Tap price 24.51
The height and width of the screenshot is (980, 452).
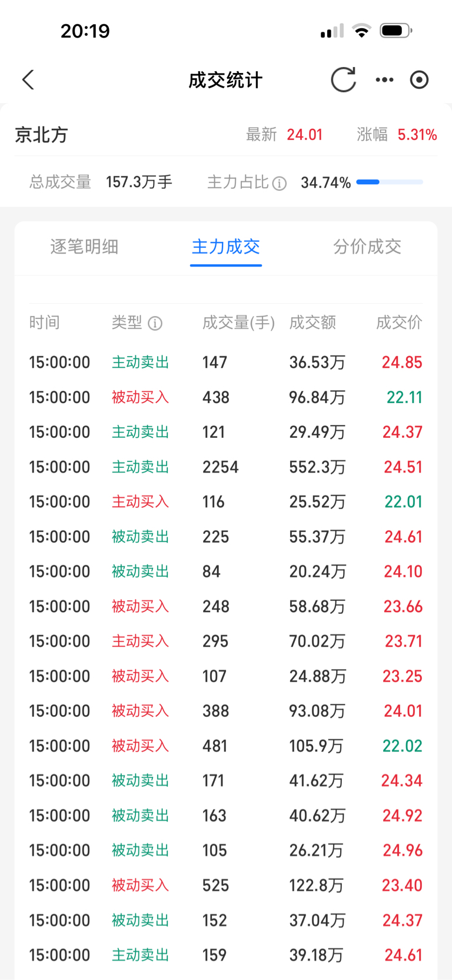coord(403,467)
